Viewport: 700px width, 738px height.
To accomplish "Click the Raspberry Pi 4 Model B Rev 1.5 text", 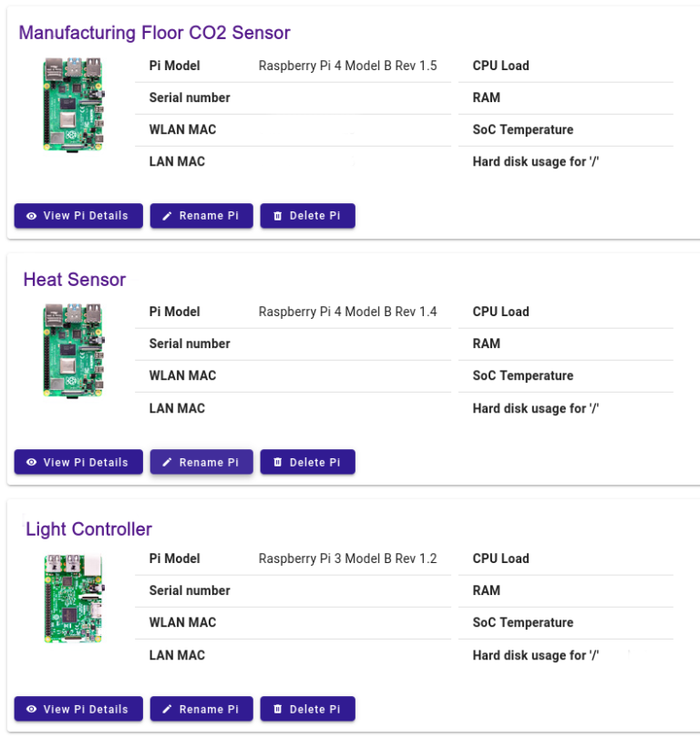I will tap(347, 66).
